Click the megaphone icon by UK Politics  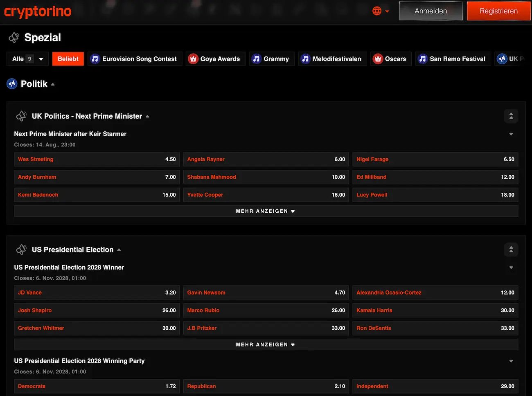(x=21, y=116)
